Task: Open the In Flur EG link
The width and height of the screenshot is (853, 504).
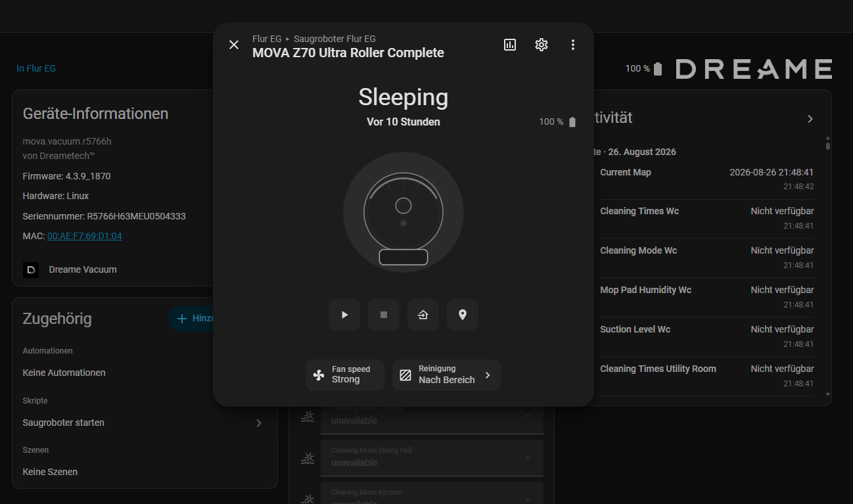Action: pos(36,68)
